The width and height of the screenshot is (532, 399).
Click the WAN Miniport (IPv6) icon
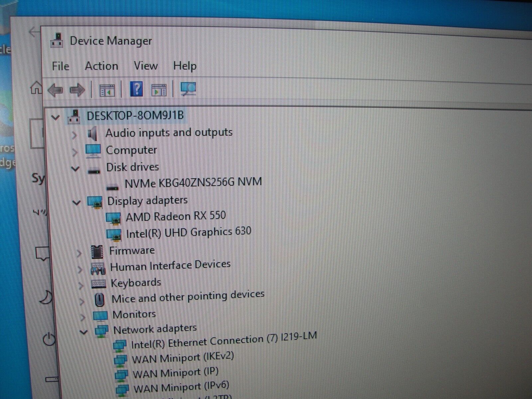click(x=122, y=390)
